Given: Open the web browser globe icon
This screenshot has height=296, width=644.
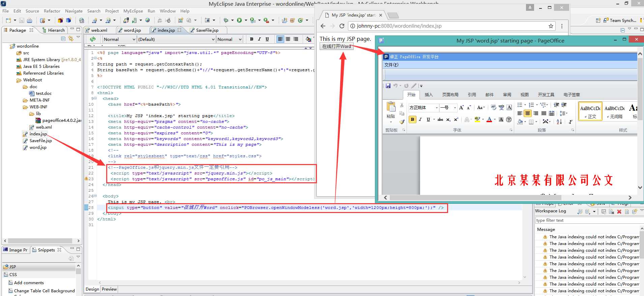Looking at the screenshot, I should [147, 20].
